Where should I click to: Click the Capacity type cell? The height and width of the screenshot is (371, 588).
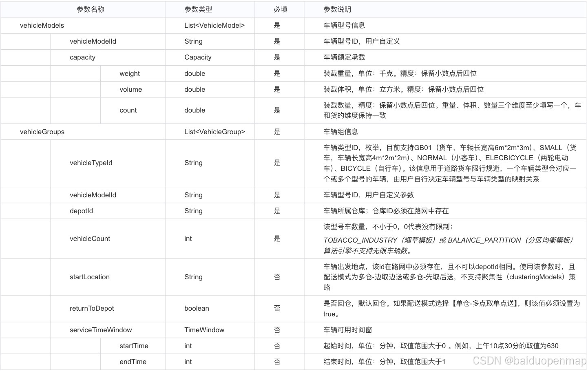pos(198,57)
